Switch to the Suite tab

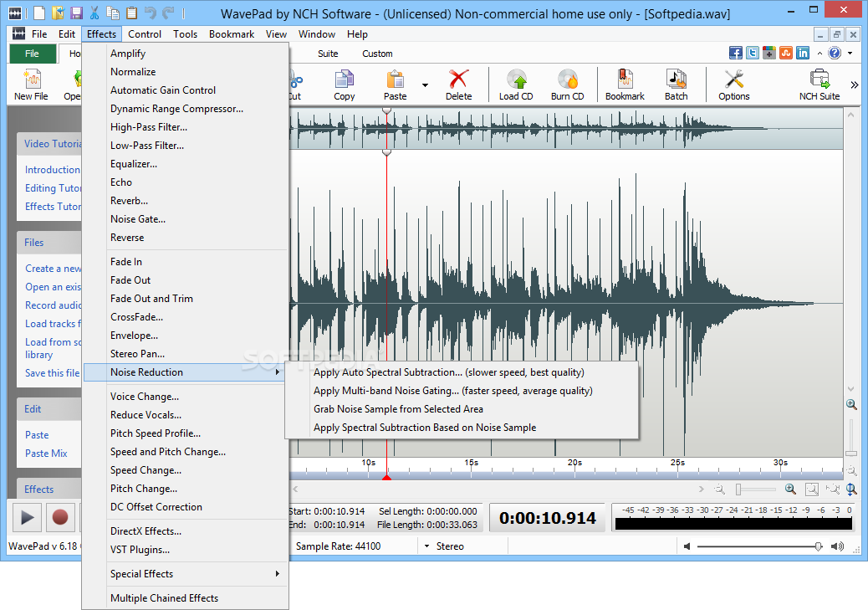pyautogui.click(x=328, y=54)
